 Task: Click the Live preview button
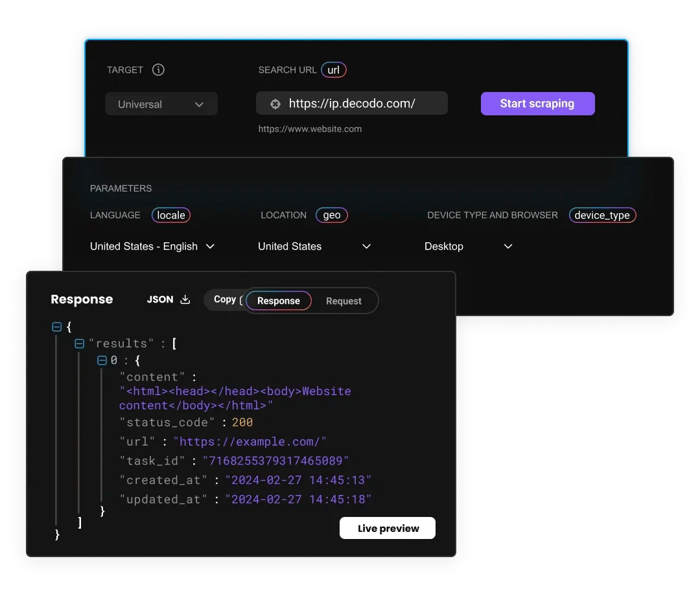(x=388, y=528)
